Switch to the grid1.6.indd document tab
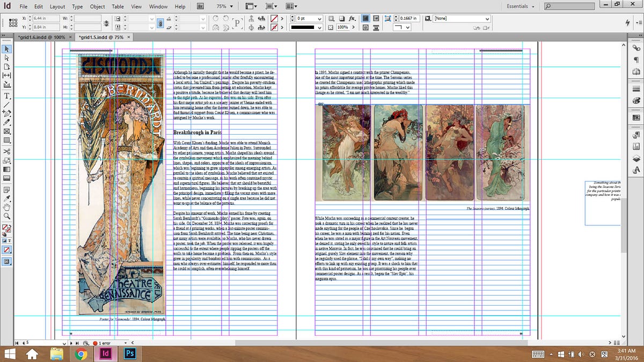This screenshot has height=362, width=644. click(41, 37)
